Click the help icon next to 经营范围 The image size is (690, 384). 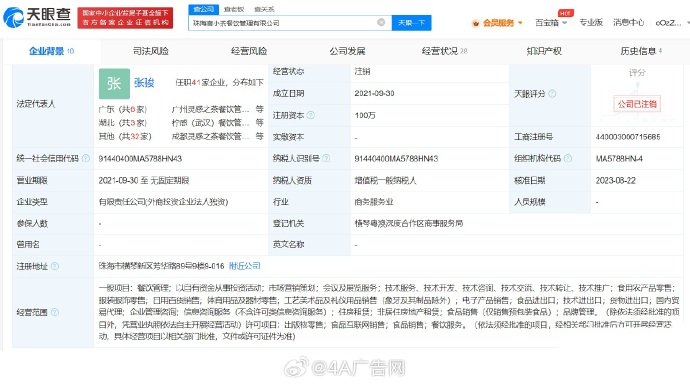pyautogui.click(x=55, y=312)
